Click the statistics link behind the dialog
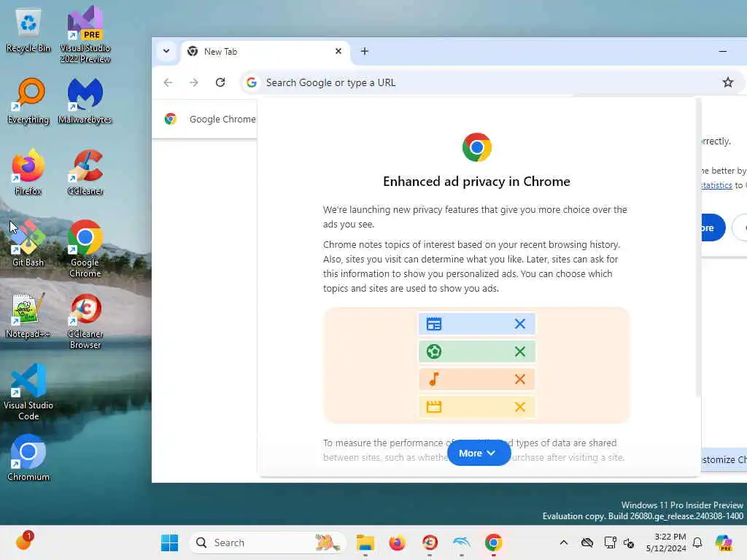The width and height of the screenshot is (747, 560). (x=716, y=185)
